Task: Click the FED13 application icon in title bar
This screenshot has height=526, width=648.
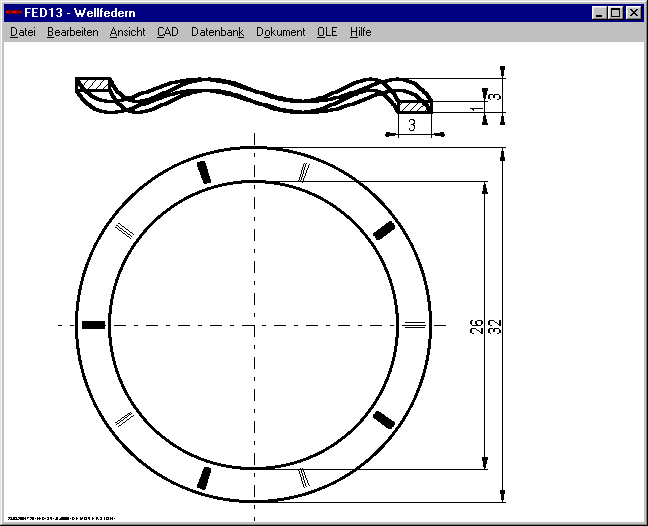Action: tap(14, 13)
